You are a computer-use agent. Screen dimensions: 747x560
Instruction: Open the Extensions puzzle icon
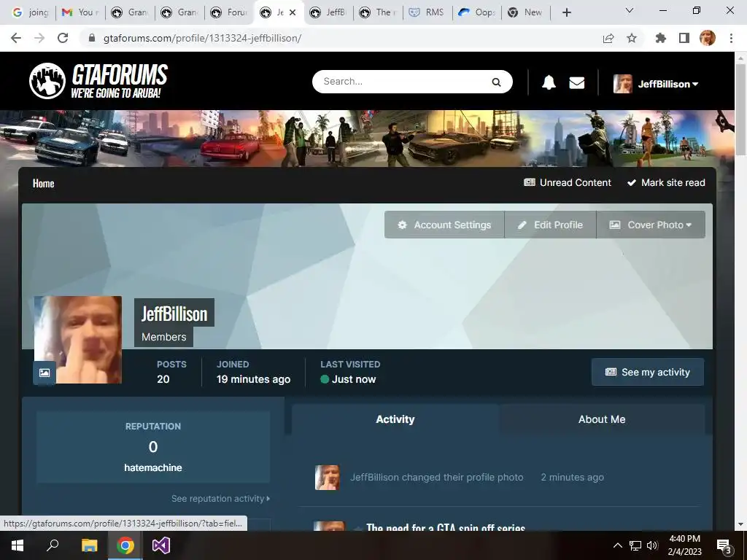[x=661, y=38]
